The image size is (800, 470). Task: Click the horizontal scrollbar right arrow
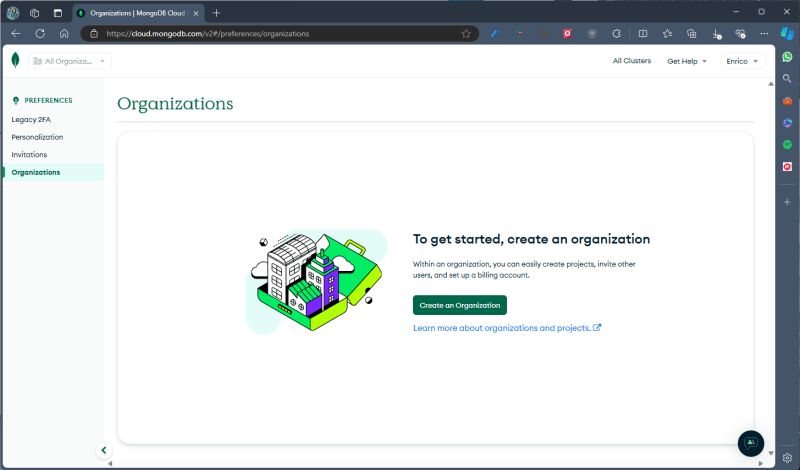click(x=760, y=463)
